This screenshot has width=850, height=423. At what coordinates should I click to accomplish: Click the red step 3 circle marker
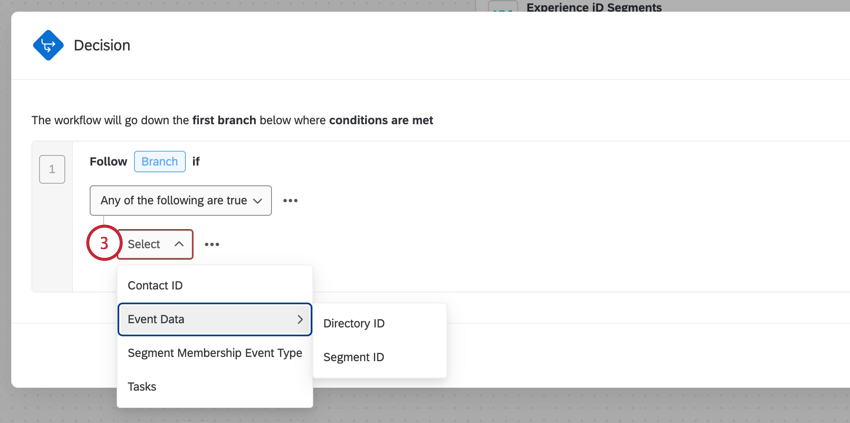click(103, 244)
